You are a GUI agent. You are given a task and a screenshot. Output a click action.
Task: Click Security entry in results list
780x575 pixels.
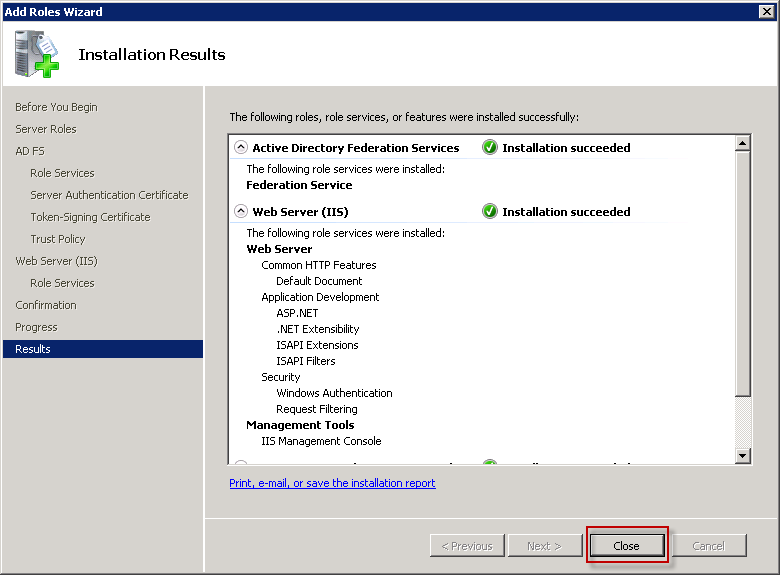[281, 377]
